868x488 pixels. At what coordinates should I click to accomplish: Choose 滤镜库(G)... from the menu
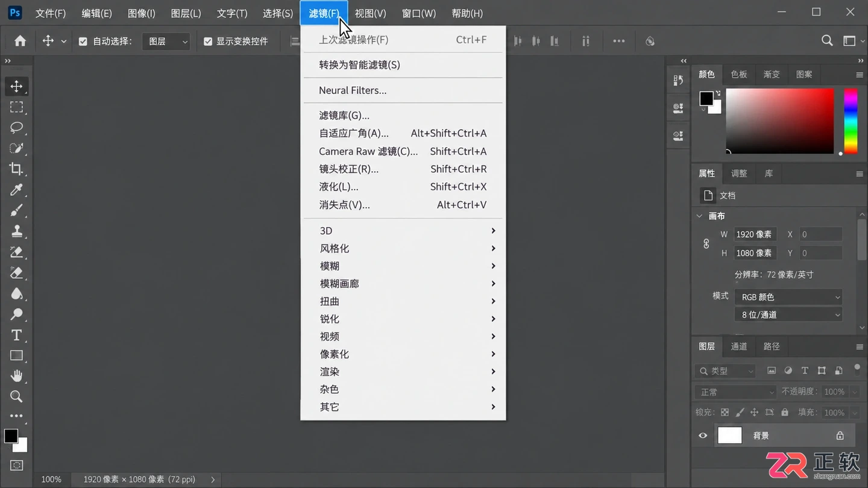(x=403, y=115)
